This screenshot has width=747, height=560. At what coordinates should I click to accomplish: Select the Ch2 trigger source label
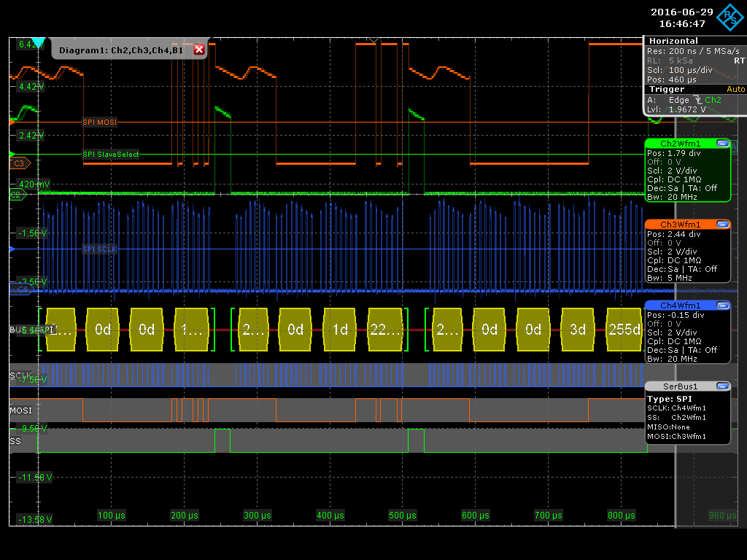coord(713,99)
